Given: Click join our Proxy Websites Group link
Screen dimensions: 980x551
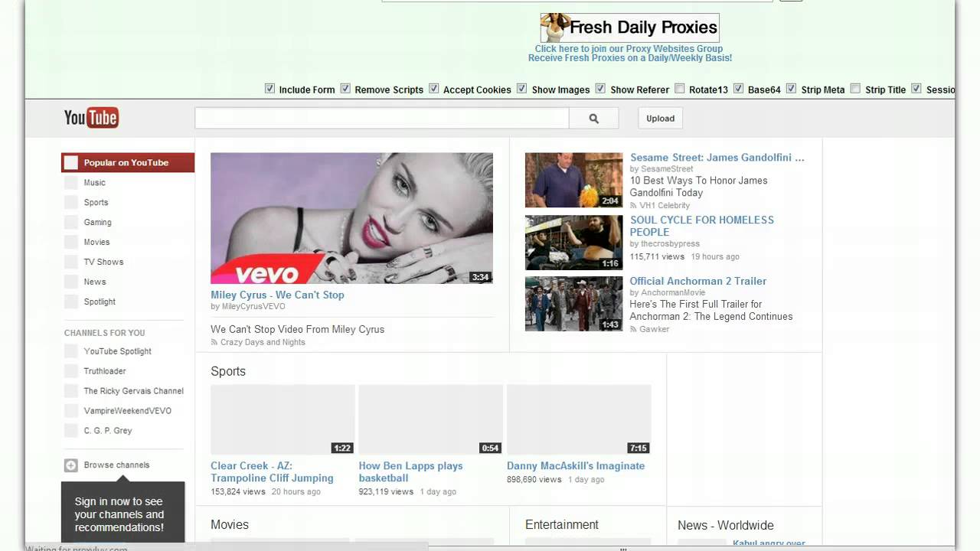Looking at the screenshot, I should (629, 48).
